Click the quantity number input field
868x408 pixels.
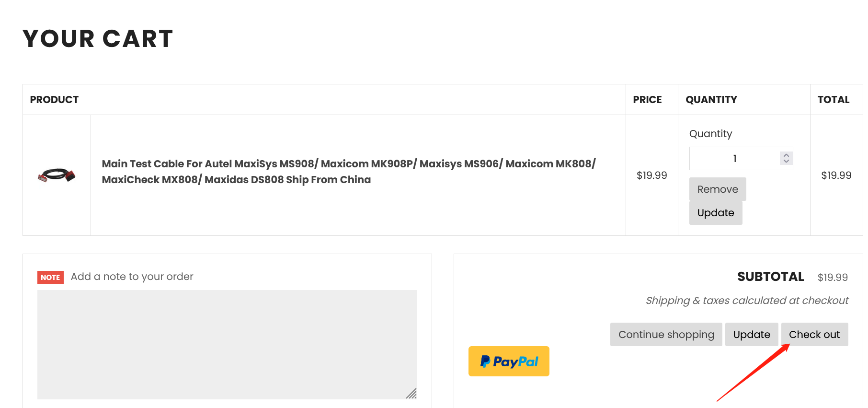(741, 158)
